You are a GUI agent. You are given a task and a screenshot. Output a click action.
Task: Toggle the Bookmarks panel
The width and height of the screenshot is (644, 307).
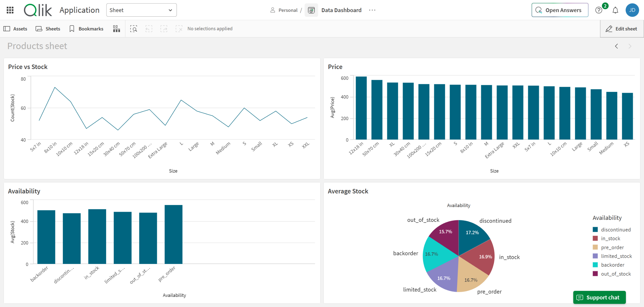click(86, 29)
